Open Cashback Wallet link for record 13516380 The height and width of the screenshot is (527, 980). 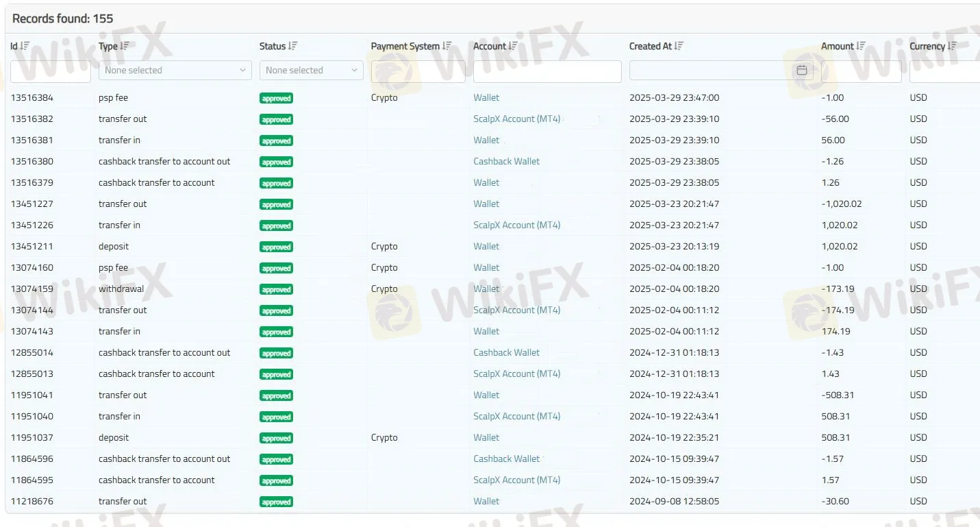coord(507,161)
